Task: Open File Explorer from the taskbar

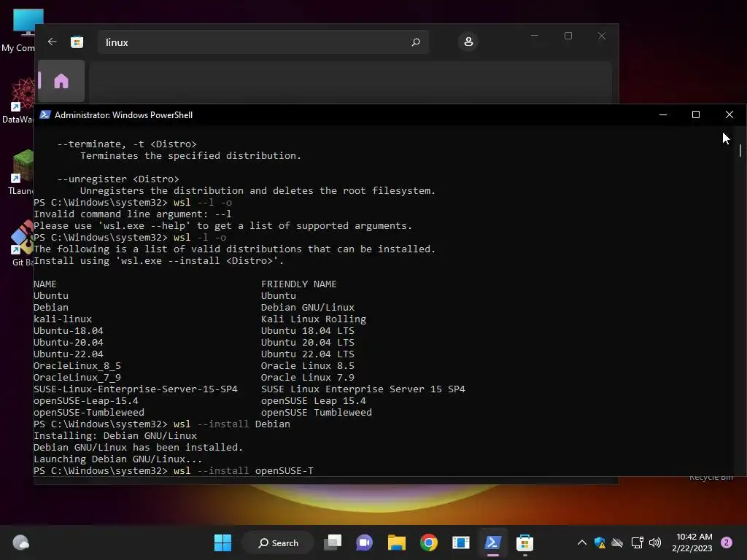Action: (396, 542)
